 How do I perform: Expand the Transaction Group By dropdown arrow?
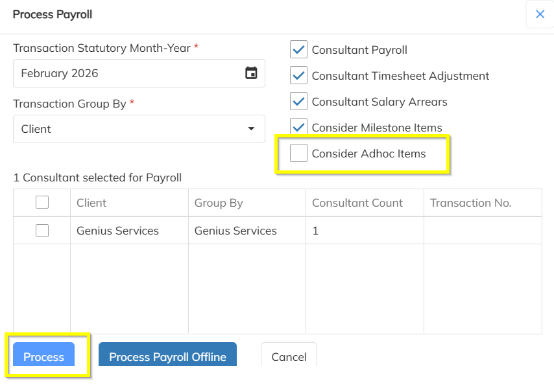point(251,129)
